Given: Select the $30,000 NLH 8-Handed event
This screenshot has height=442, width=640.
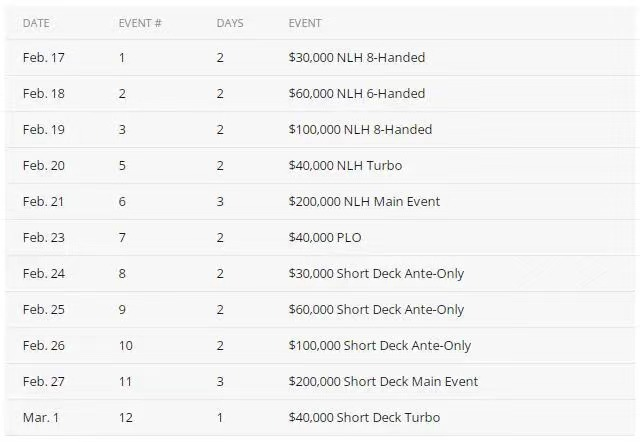Looking at the screenshot, I should point(356,58).
